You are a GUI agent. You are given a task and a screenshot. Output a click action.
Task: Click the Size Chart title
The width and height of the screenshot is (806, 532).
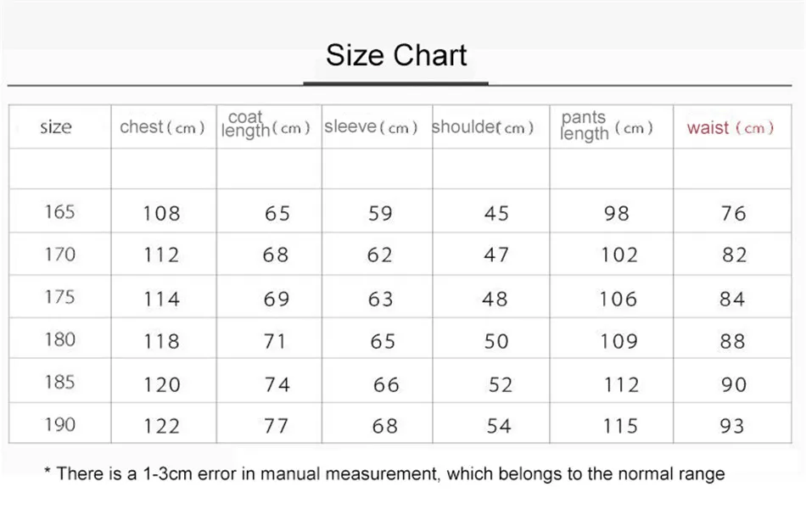click(x=396, y=55)
